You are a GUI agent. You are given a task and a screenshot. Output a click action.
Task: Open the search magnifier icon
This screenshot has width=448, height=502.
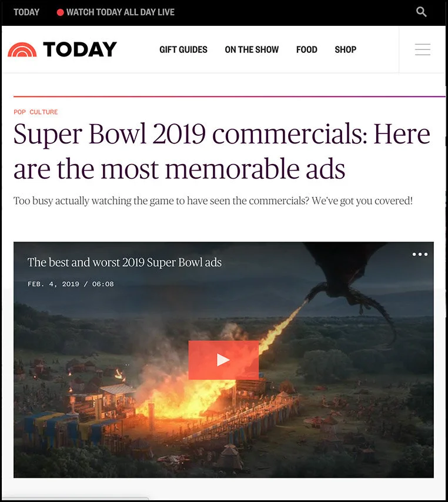421,12
